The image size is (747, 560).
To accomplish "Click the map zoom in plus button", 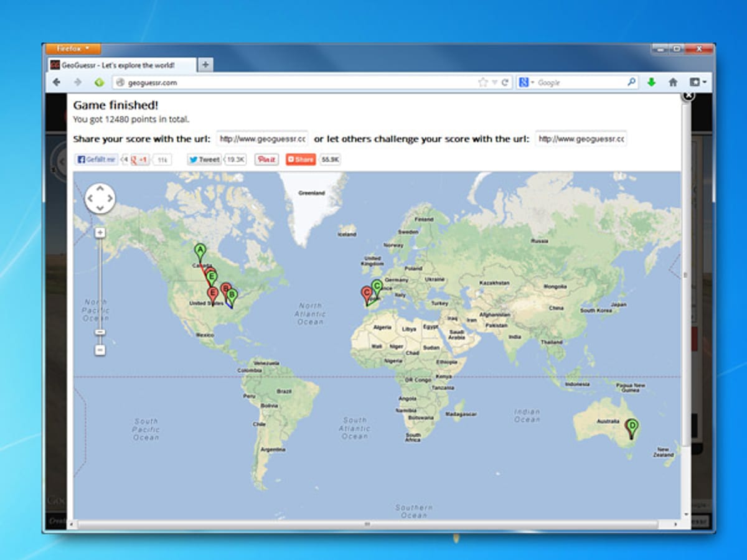I will (100, 233).
